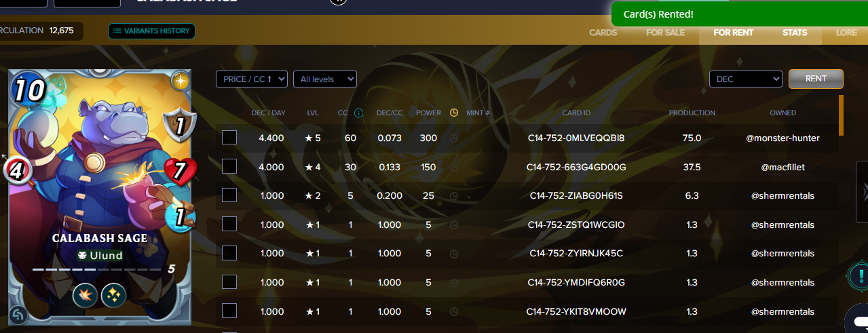Check the box for card C14-752-YKIT8VMOOW
The image size is (868, 333).
click(x=229, y=311)
